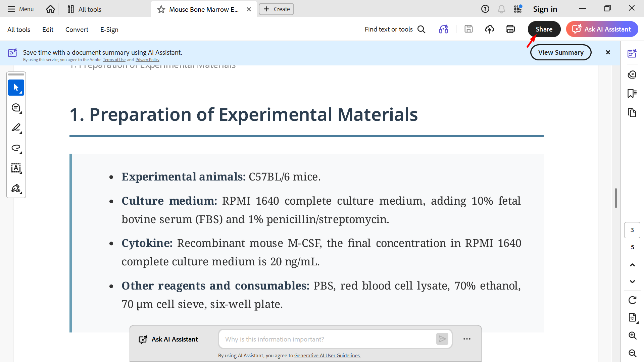The width and height of the screenshot is (644, 362).
Task: Open the Bookmarks panel in right sidebar
Action: pos(632,93)
